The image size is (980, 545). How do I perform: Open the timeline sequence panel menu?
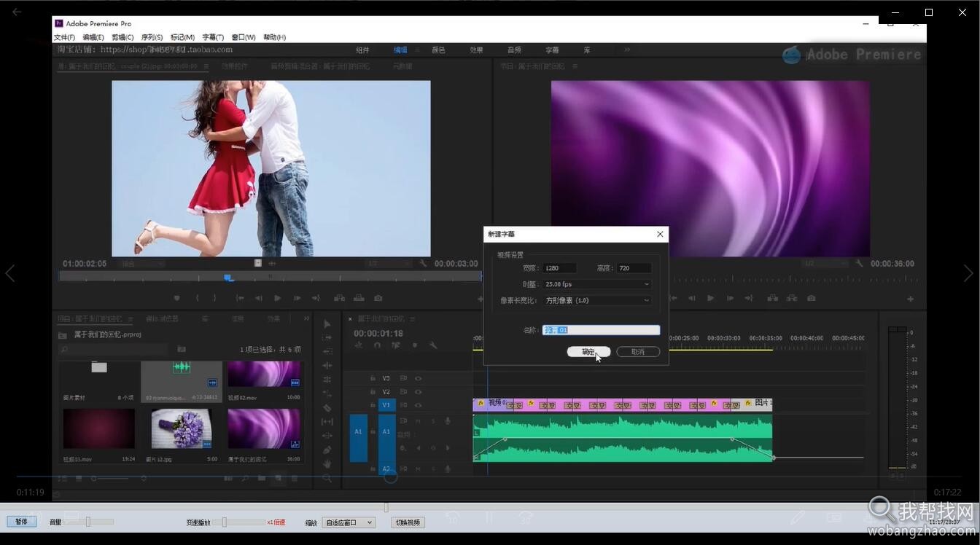[413, 319]
